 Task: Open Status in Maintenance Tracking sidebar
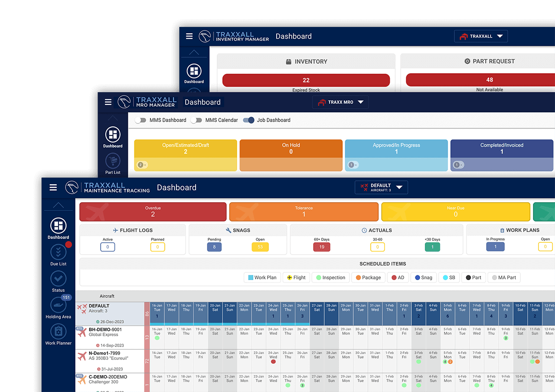click(x=58, y=281)
